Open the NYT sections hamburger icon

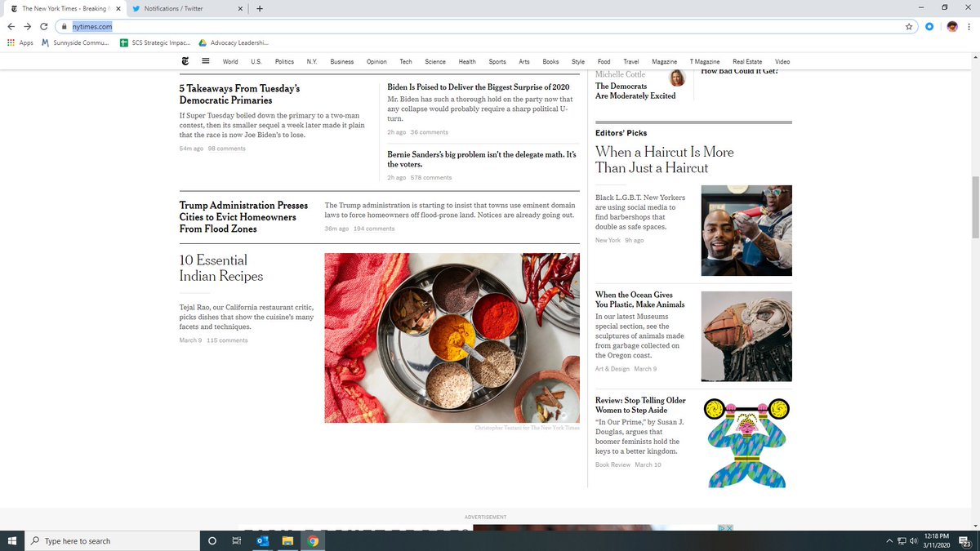coord(205,61)
